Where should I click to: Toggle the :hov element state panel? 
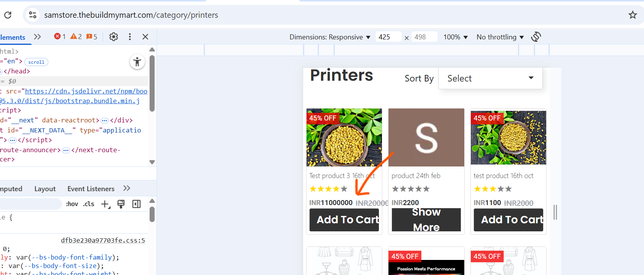tap(72, 204)
